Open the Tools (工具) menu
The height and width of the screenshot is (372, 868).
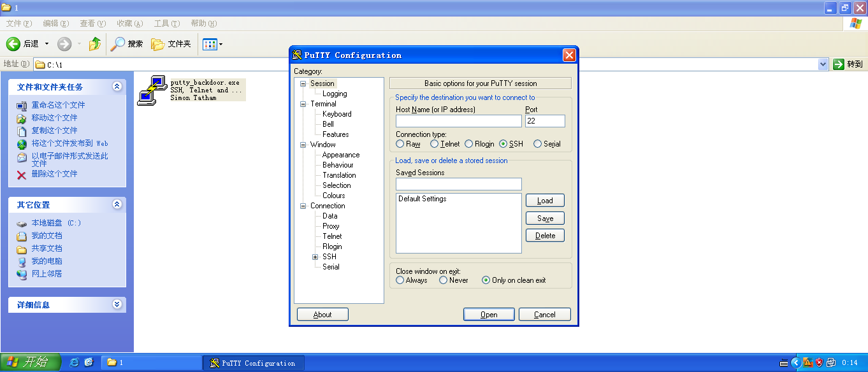[x=166, y=24]
